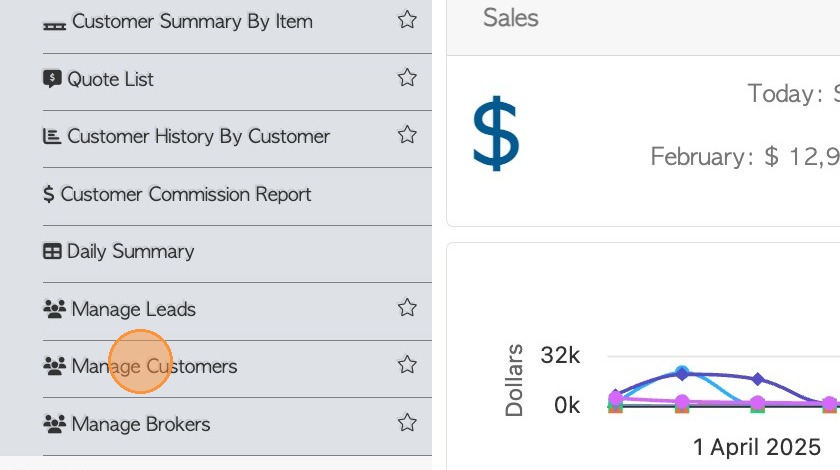The width and height of the screenshot is (840, 470).
Task: Star the Quote List menu entry
Action: (x=407, y=78)
